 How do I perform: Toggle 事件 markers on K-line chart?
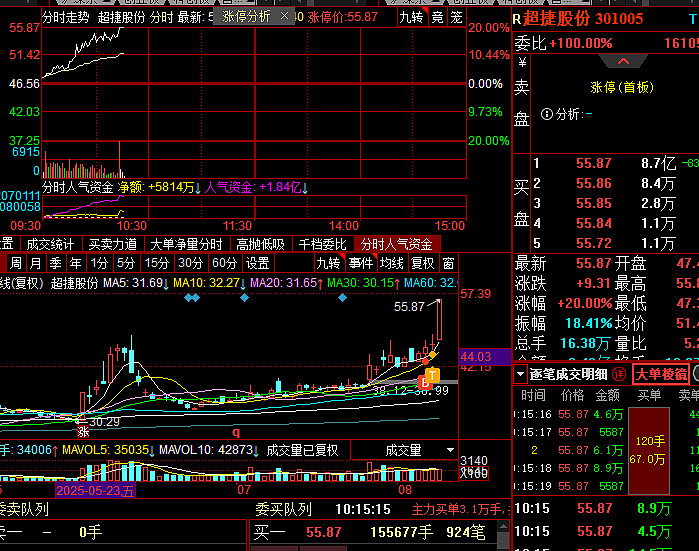pyautogui.click(x=360, y=263)
